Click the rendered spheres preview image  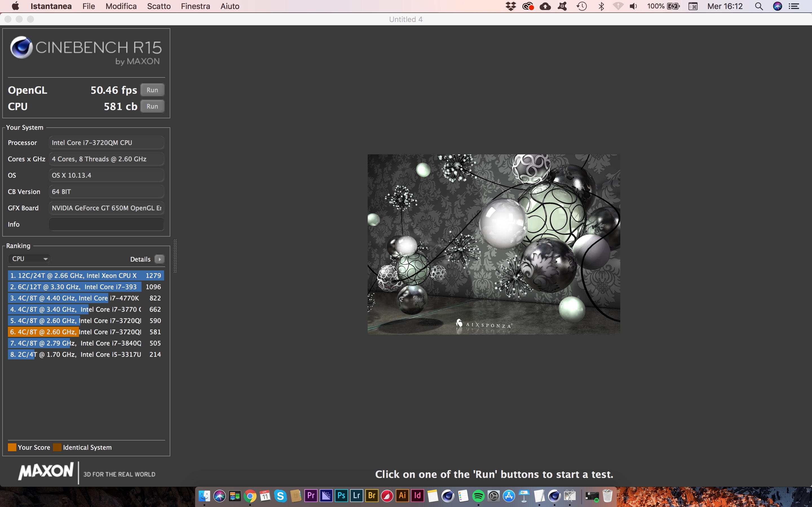(x=494, y=244)
